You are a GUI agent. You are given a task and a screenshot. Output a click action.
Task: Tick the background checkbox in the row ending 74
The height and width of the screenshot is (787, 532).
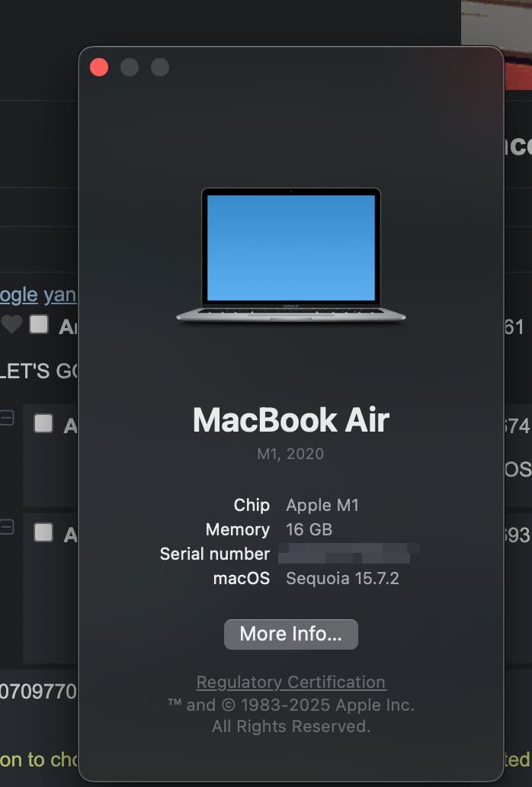coord(43,423)
